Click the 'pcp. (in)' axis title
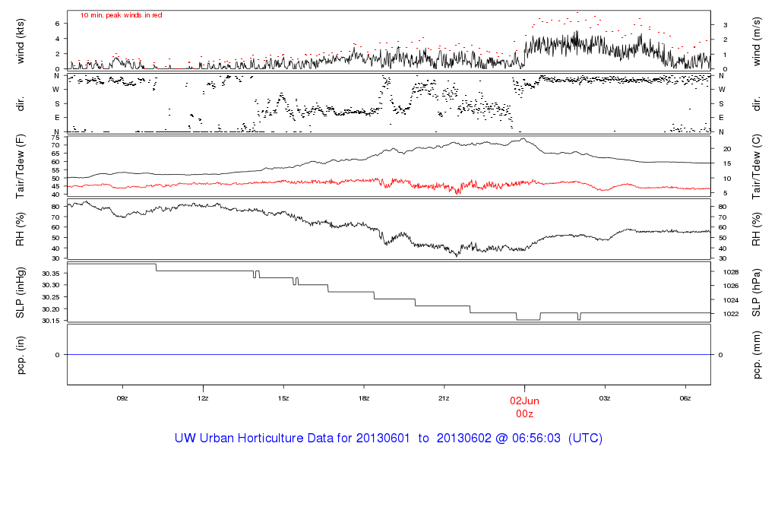 pos(21,355)
